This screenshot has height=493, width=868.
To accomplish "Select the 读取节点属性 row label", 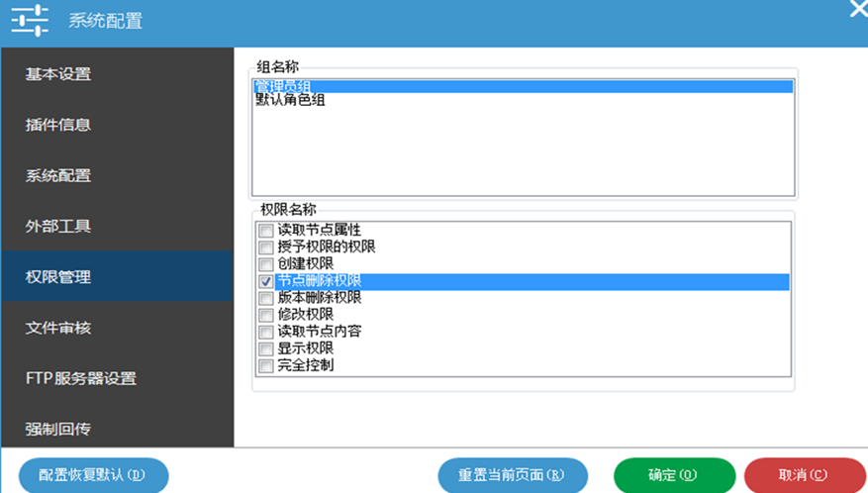I will pyautogui.click(x=320, y=230).
